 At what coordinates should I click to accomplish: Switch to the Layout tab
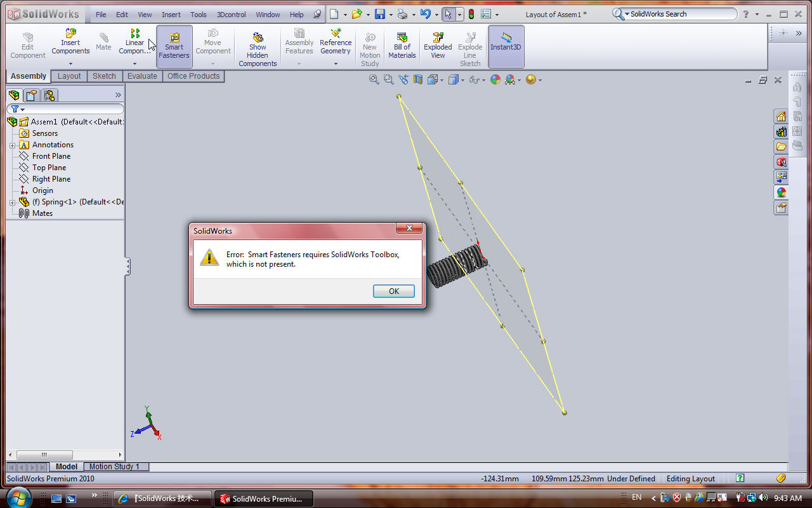coord(69,76)
